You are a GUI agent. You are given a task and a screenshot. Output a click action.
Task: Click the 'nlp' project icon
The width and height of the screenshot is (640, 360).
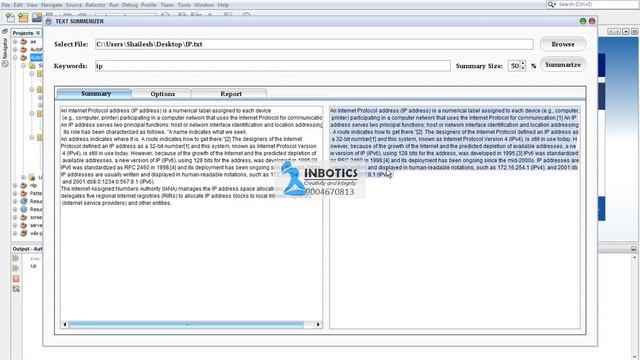pos(24,185)
